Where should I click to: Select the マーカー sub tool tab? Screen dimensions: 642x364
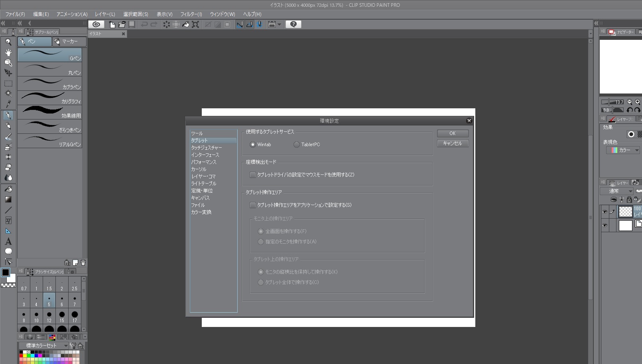[x=69, y=41]
